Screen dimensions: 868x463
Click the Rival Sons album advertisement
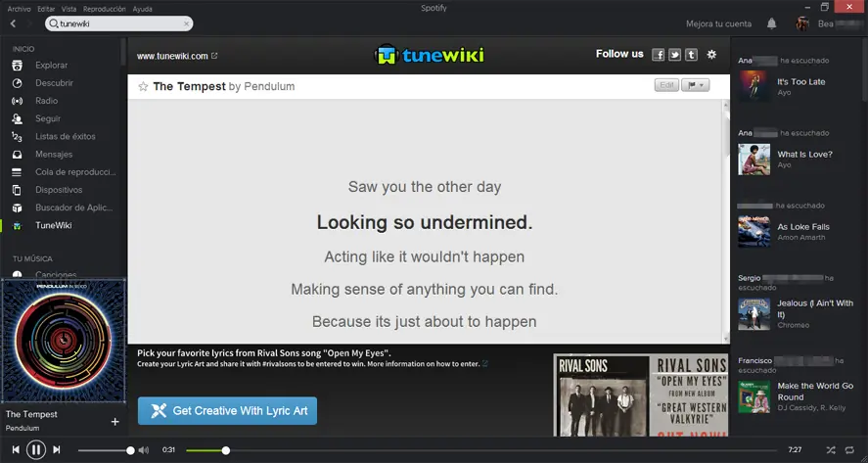pyautogui.click(x=641, y=394)
